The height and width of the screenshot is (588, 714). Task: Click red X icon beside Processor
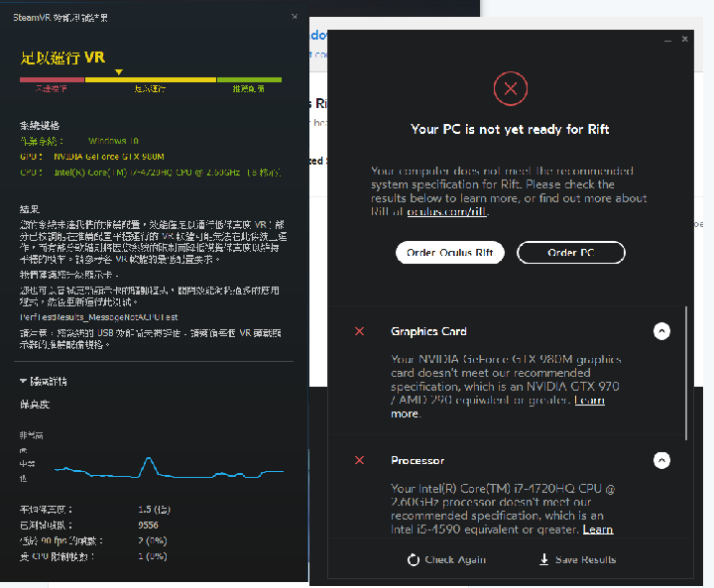pos(359,460)
